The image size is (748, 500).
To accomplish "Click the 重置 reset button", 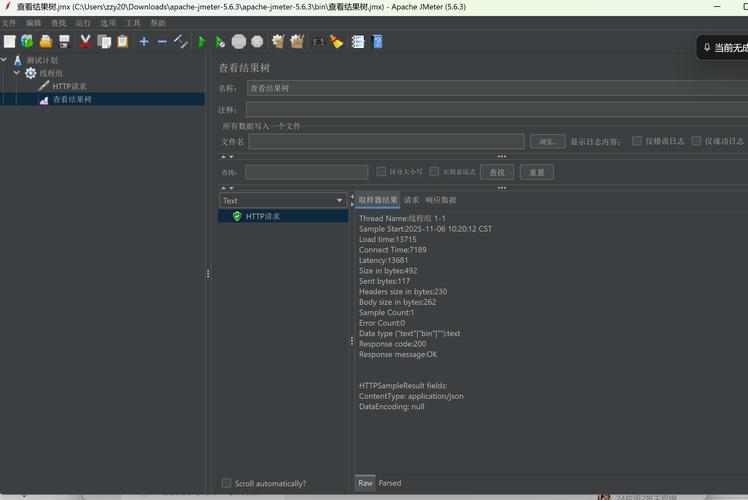I will coord(537,172).
